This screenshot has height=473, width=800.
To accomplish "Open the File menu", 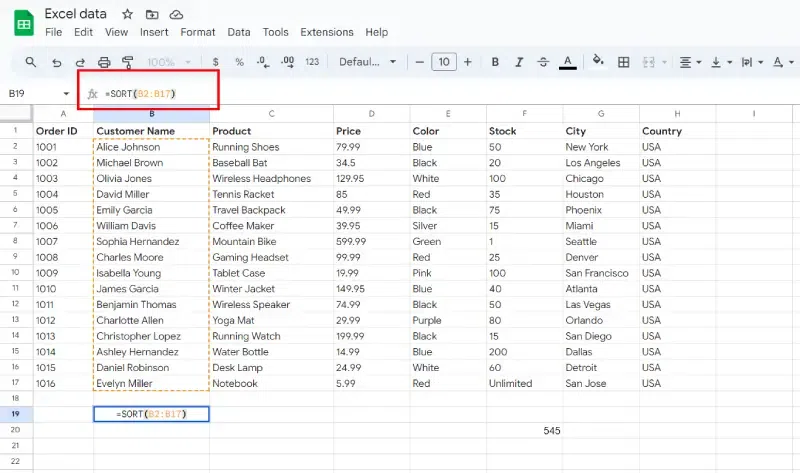I will 54,32.
